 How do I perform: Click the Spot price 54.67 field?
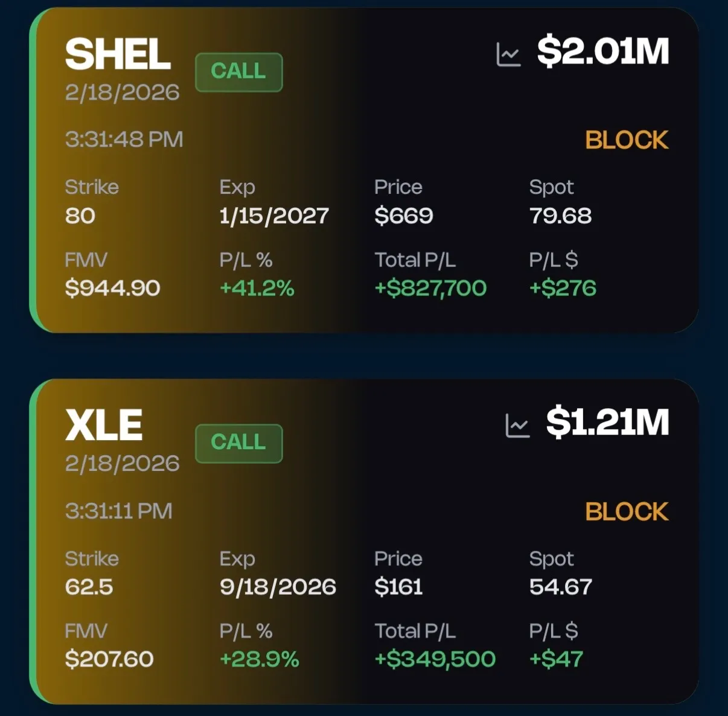[560, 586]
